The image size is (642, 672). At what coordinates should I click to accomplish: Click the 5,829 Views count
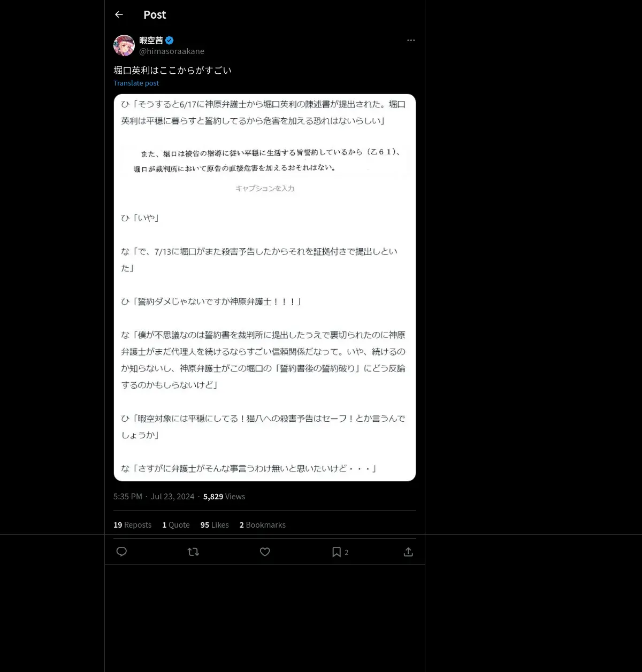click(x=224, y=497)
